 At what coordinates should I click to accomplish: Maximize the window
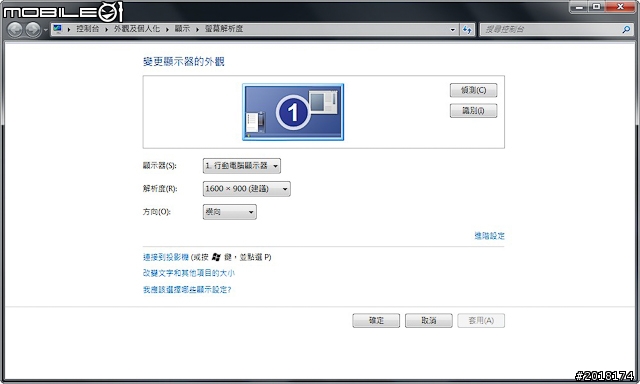[596, 7]
